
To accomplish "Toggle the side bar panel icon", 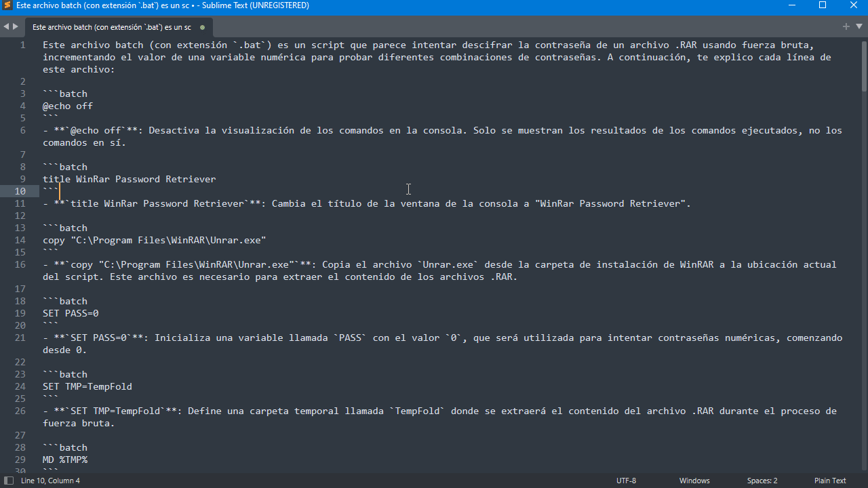I will [x=9, y=481].
